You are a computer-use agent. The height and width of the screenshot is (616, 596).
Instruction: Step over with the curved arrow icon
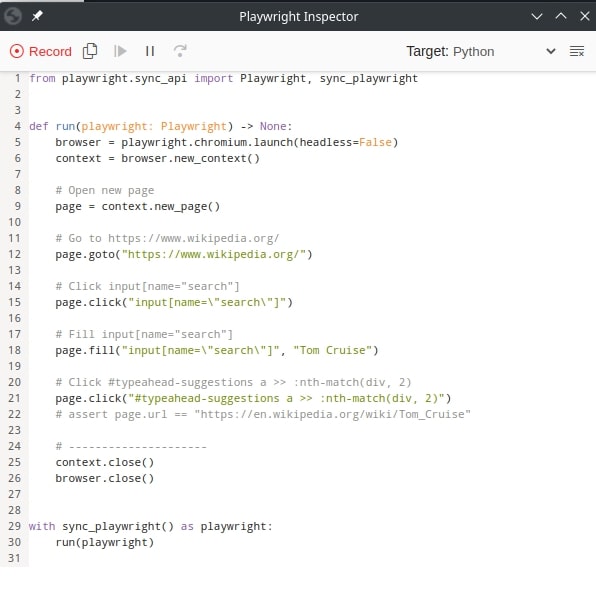tap(180, 51)
